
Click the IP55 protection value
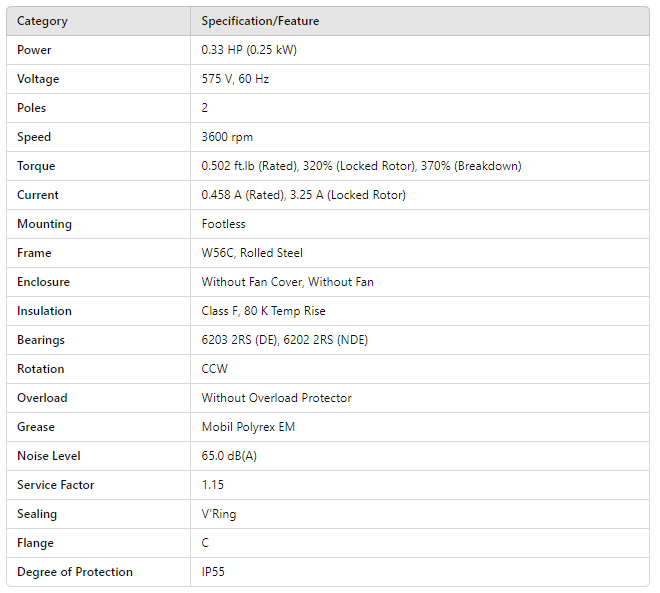pos(215,572)
